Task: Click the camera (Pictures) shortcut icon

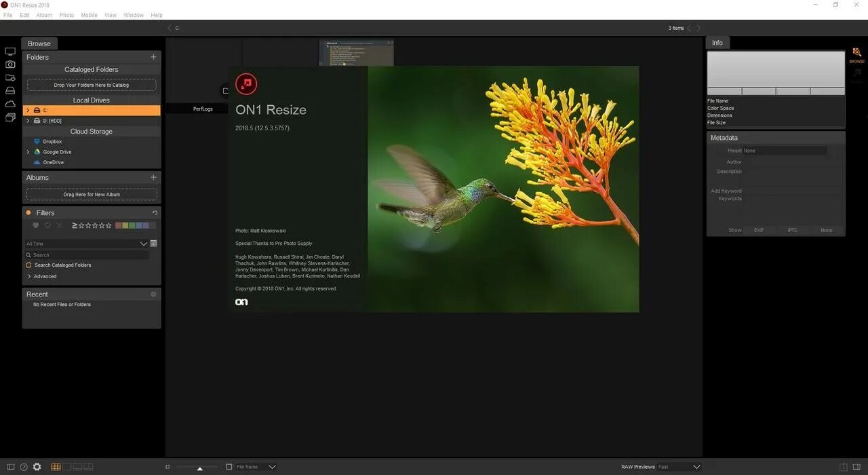Action: 10,64
